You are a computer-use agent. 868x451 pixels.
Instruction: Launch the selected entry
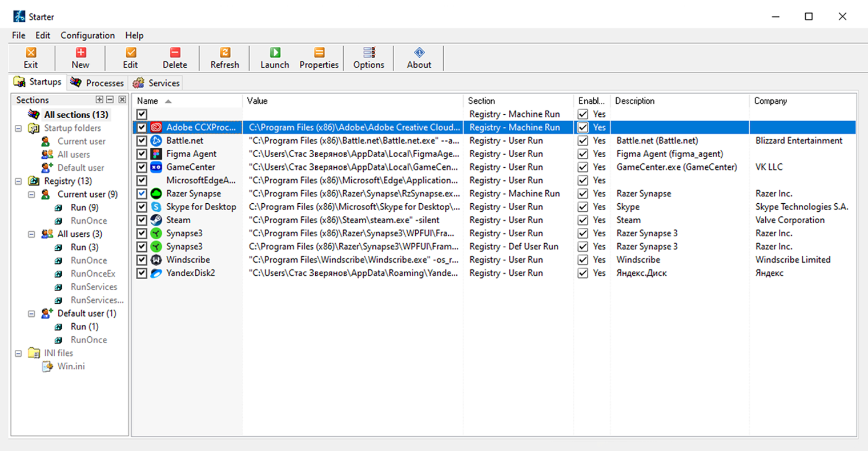275,58
